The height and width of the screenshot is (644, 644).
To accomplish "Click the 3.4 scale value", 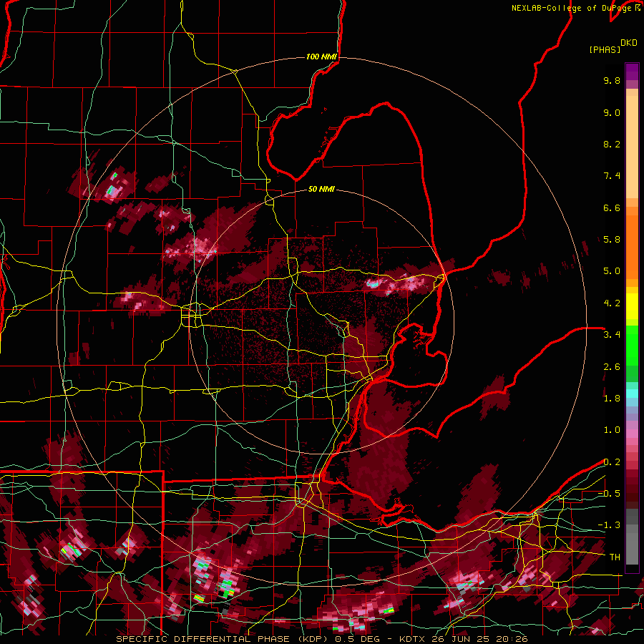I will click(612, 335).
